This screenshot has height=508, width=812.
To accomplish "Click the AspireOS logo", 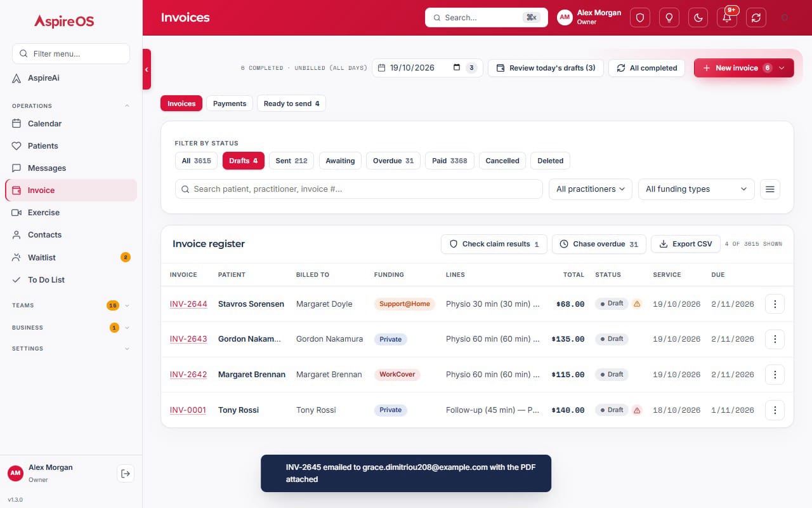I will pyautogui.click(x=64, y=22).
